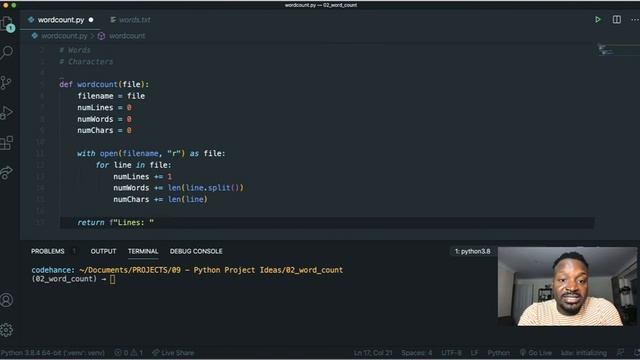Start Live Share from status bar
Image resolution: width=640 pixels, height=360 pixels.
(x=173, y=353)
